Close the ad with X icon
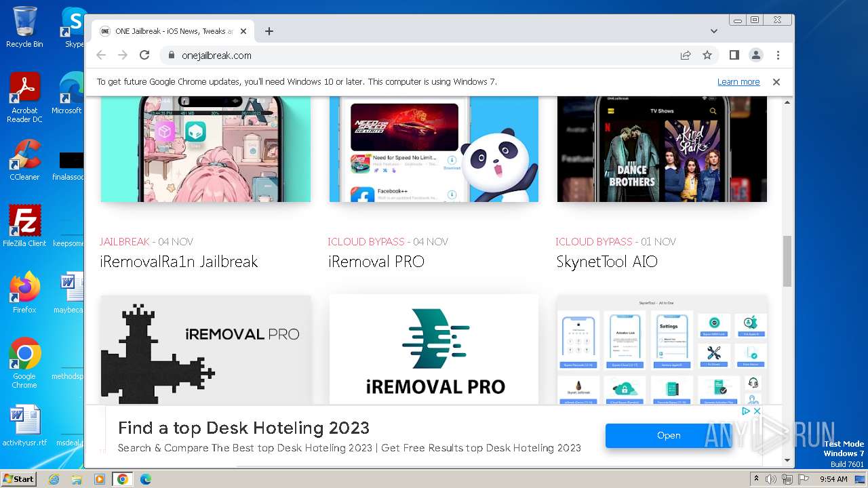 coord(757,411)
